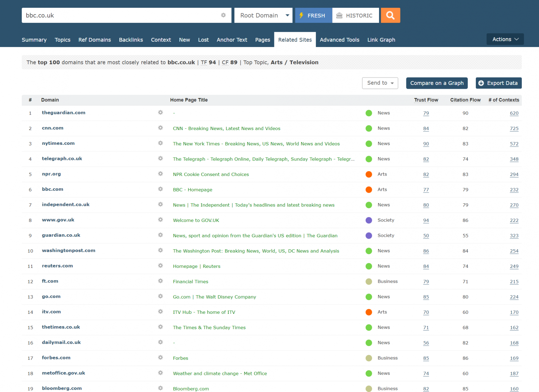The height and width of the screenshot is (392, 539).
Task: Click the TF abbreviation in the summary bar
Action: (204, 62)
